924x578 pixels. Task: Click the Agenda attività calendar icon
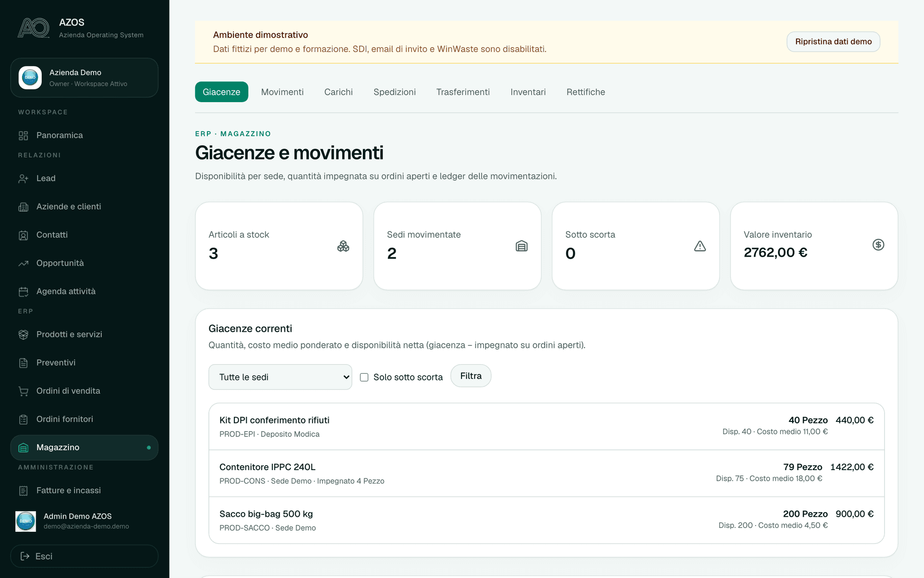tap(23, 291)
